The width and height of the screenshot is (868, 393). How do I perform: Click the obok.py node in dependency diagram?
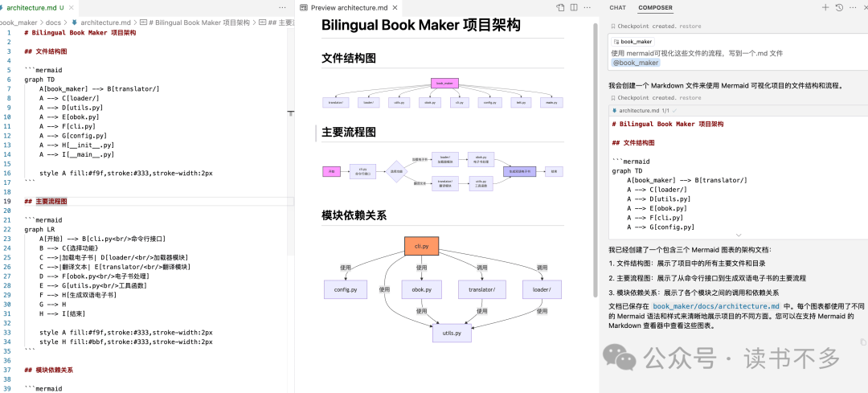pyautogui.click(x=421, y=289)
